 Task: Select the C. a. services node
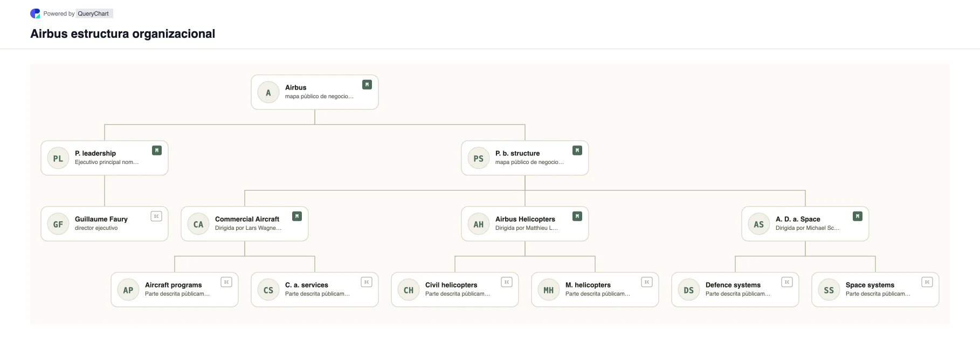(315, 290)
